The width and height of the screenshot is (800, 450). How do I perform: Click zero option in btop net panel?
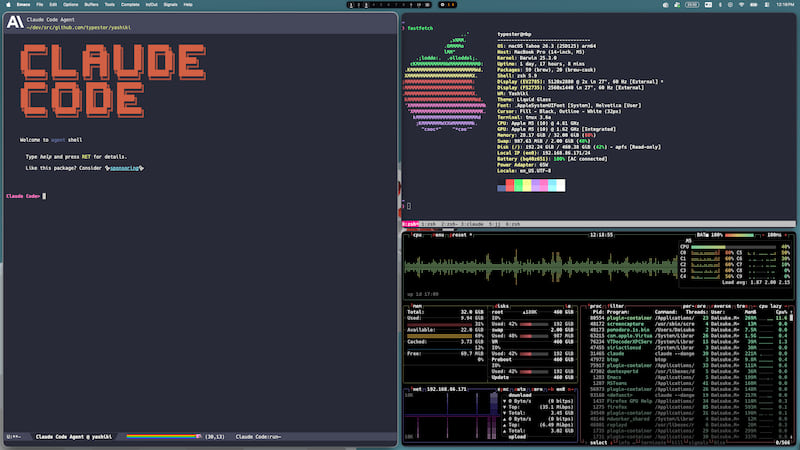(537, 389)
